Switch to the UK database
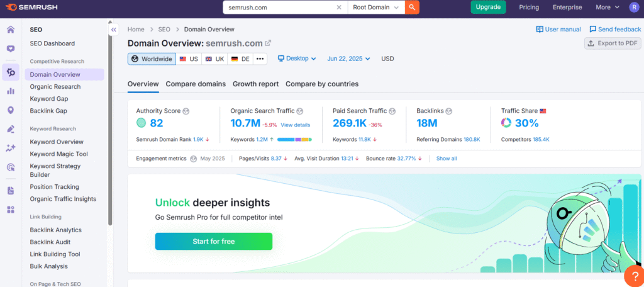The image size is (644, 287). coord(215,59)
